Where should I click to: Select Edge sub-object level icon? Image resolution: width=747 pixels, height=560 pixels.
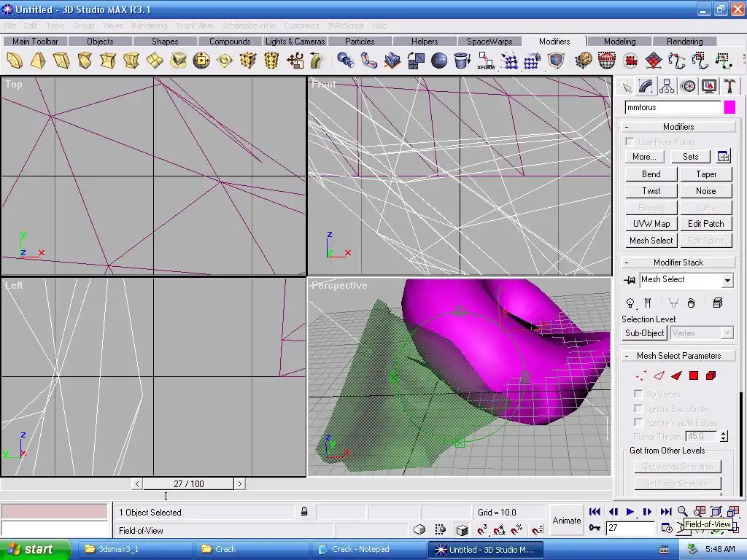tap(659, 376)
